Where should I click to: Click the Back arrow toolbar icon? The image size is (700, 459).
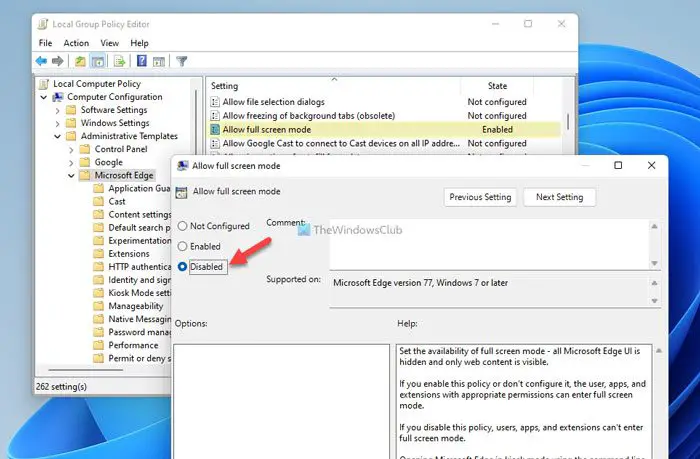click(42, 61)
